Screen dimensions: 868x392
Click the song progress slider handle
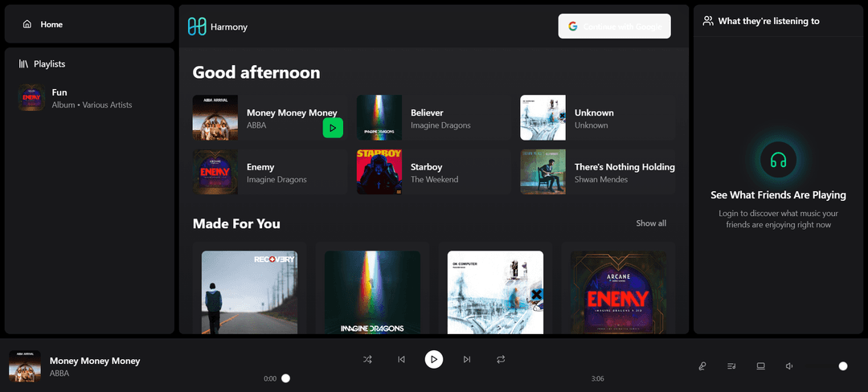click(x=285, y=378)
